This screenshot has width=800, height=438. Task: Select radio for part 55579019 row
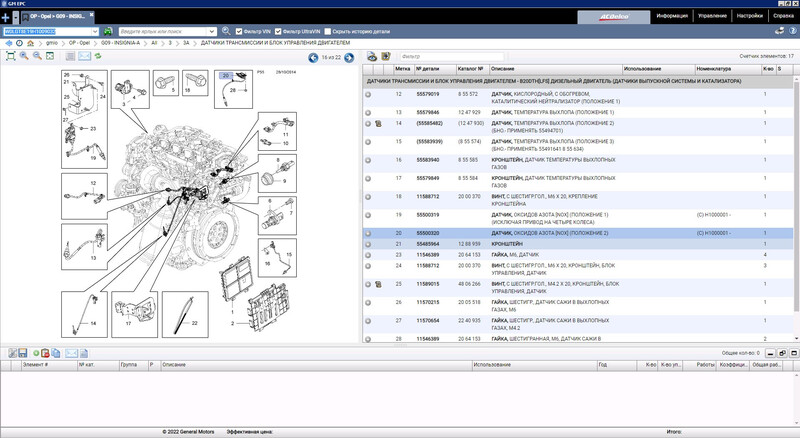click(368, 94)
